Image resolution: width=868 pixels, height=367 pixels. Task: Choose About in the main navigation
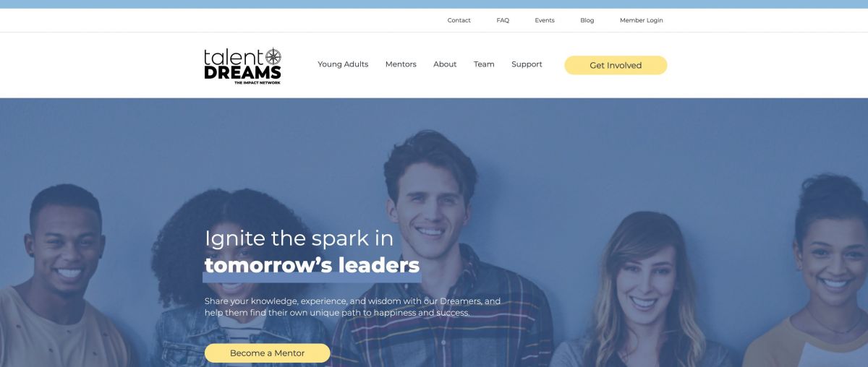click(x=445, y=64)
